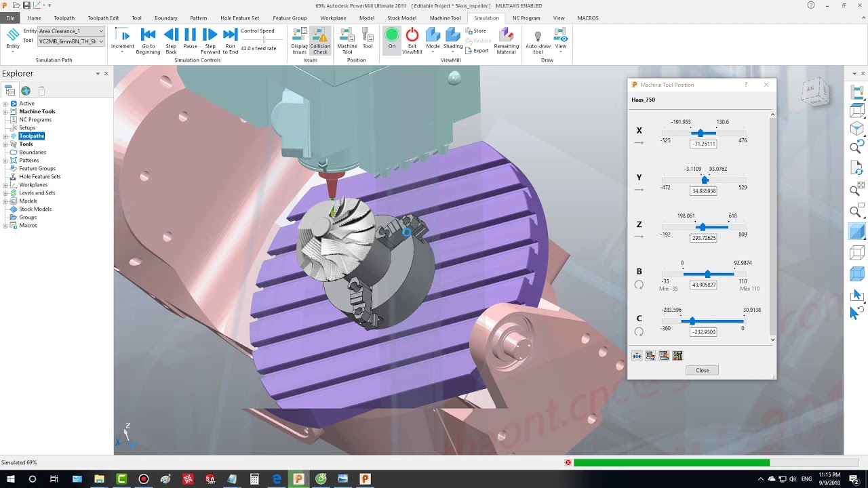Open the calculator from the taskbar
Viewport: 868px width, 488px height.
[x=254, y=479]
